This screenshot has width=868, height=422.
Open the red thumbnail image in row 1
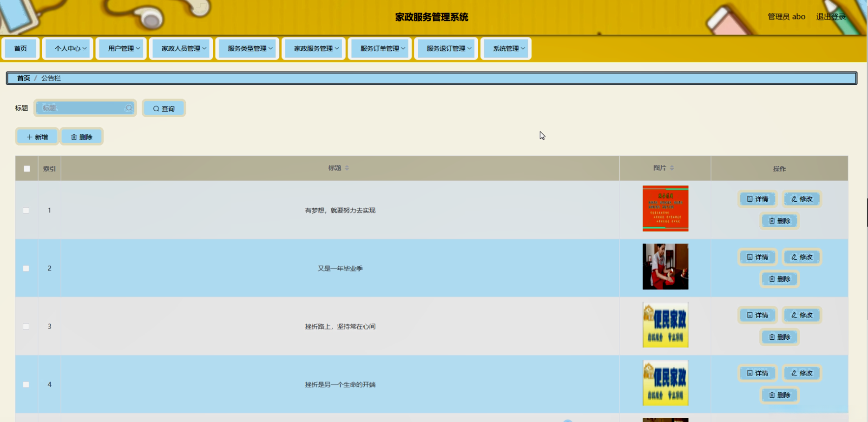point(665,208)
